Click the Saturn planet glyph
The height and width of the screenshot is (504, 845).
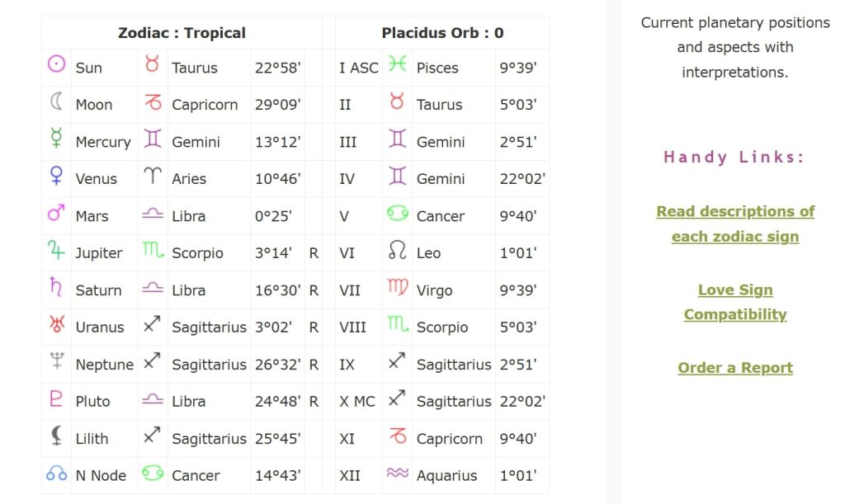[x=56, y=287]
